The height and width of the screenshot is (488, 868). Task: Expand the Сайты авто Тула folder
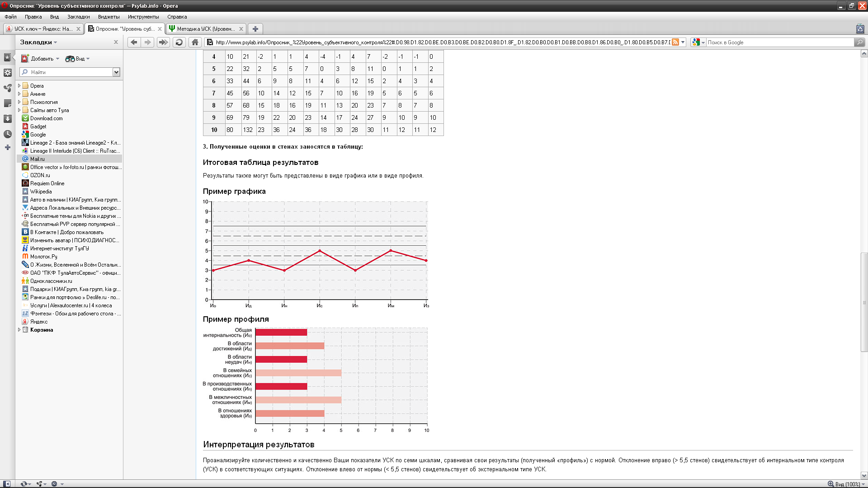19,110
